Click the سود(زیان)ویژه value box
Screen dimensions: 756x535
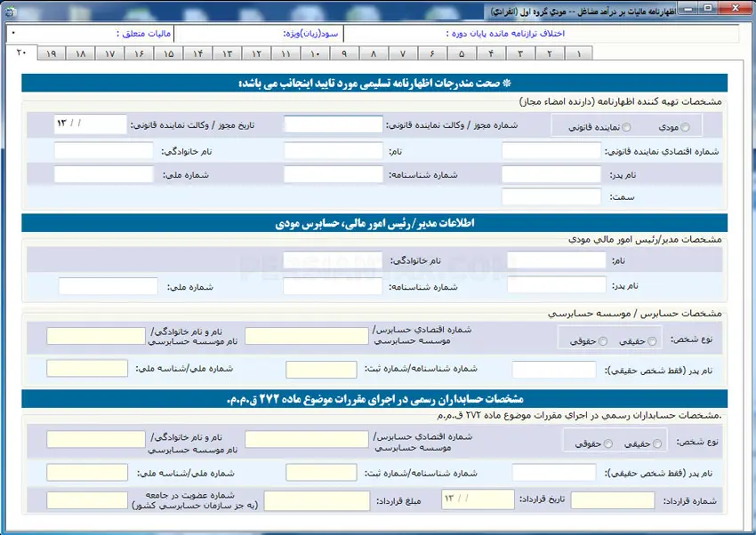point(228,34)
